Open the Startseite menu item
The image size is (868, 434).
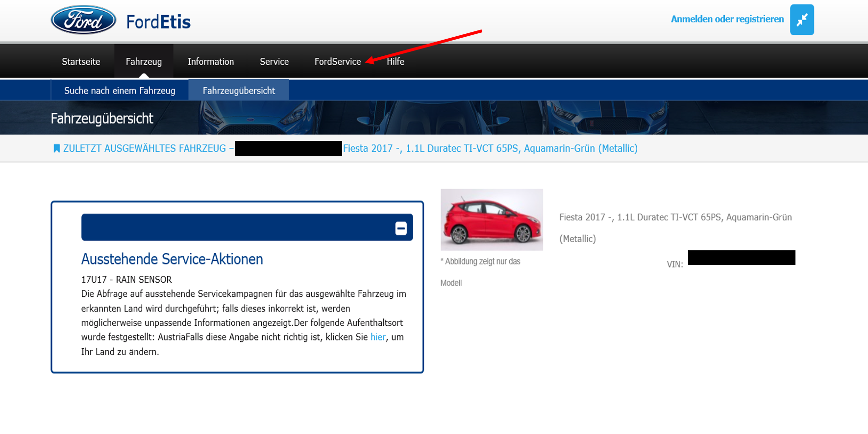pyautogui.click(x=81, y=62)
